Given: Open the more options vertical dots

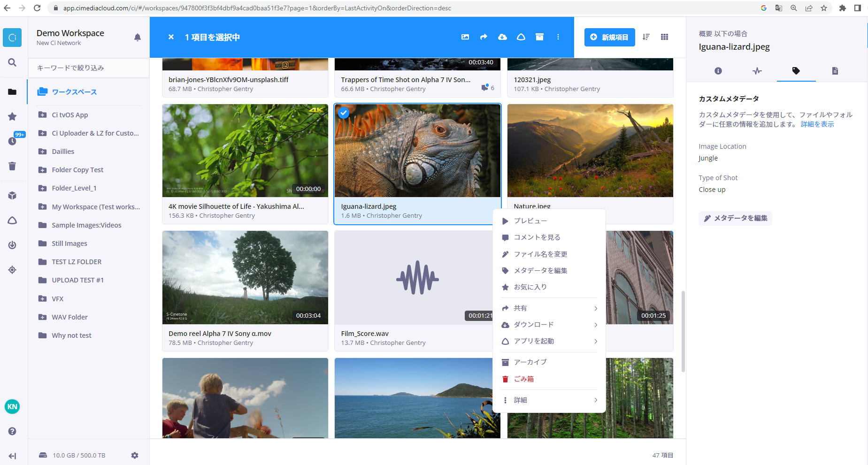Looking at the screenshot, I should click(x=558, y=37).
